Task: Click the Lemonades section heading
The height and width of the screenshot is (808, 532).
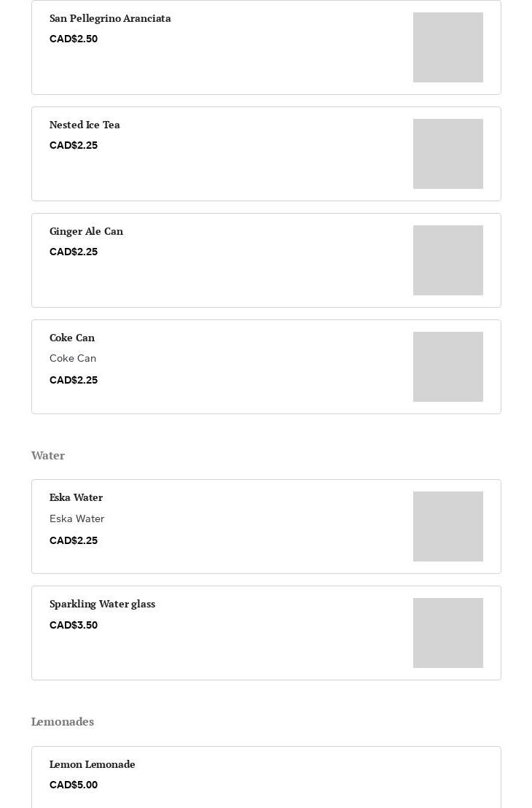Action: point(63,722)
